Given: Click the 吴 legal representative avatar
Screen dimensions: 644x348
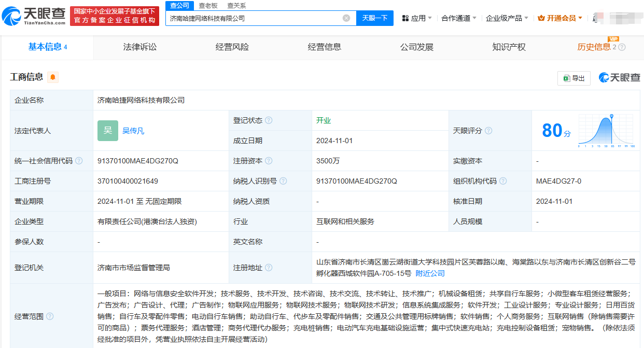Looking at the screenshot, I should pos(108,131).
